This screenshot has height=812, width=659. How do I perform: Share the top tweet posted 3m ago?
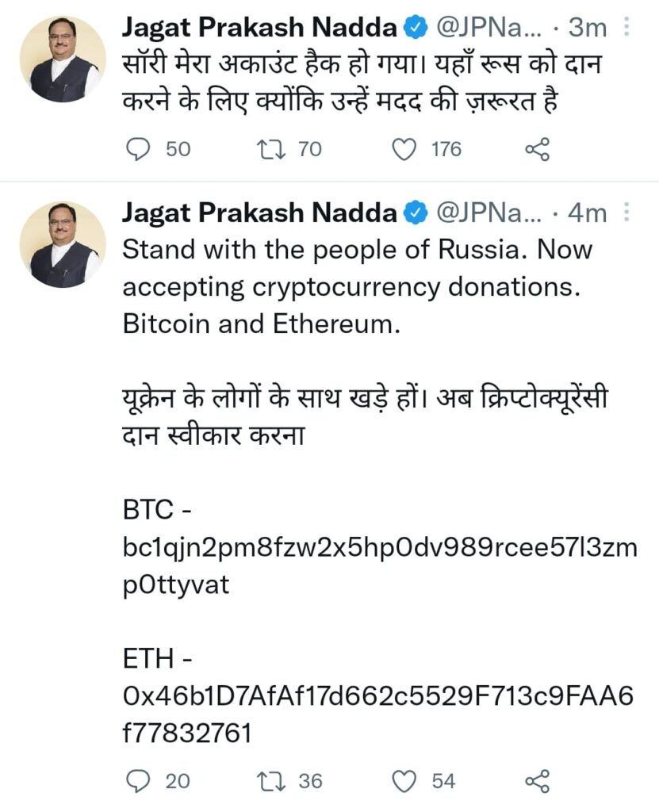click(x=538, y=149)
